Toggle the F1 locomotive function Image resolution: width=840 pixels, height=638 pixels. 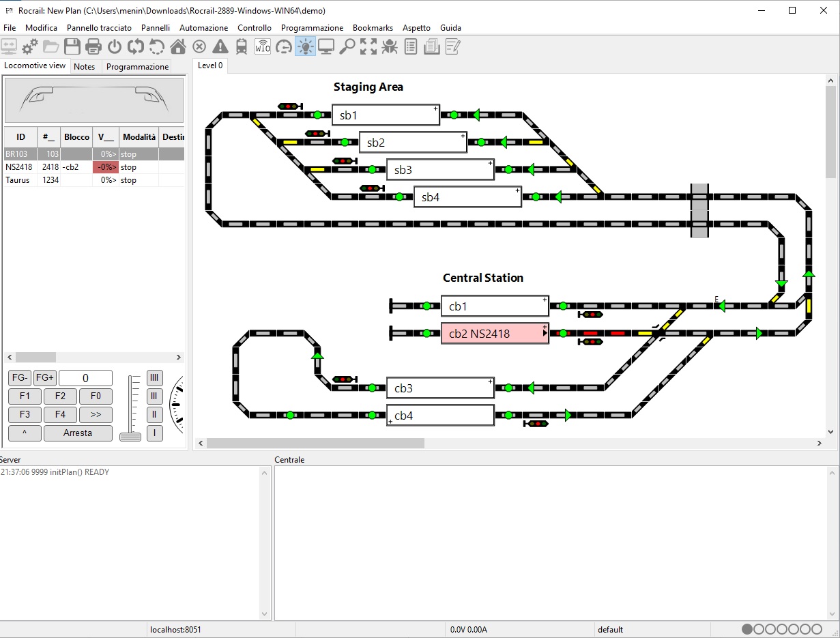pos(25,396)
